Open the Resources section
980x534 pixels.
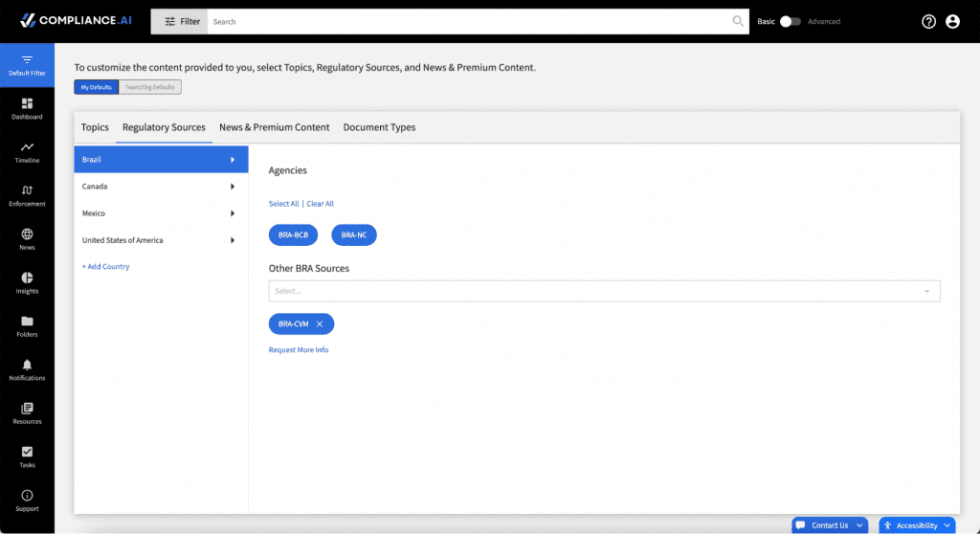(x=27, y=413)
